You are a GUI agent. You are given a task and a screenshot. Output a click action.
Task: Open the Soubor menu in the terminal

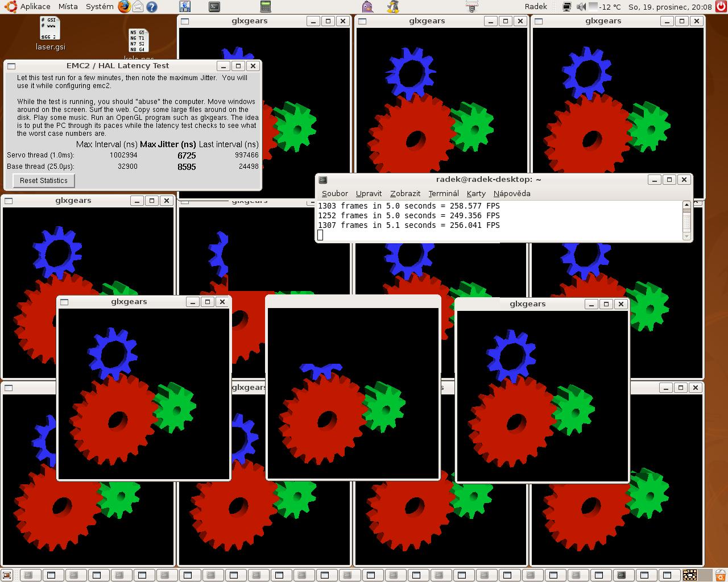pos(334,193)
